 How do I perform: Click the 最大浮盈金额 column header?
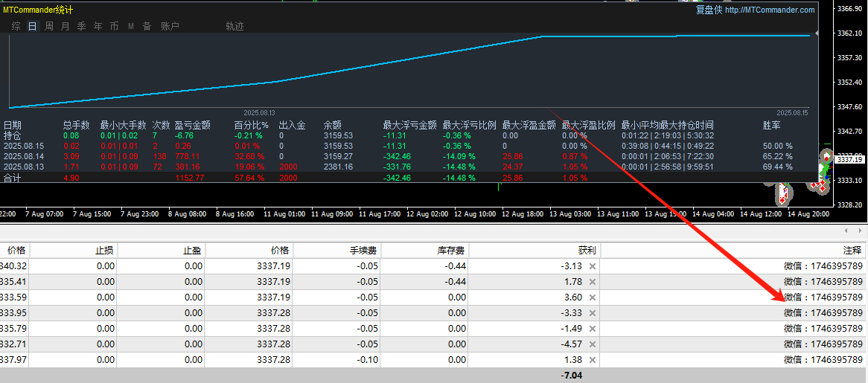coord(529,125)
